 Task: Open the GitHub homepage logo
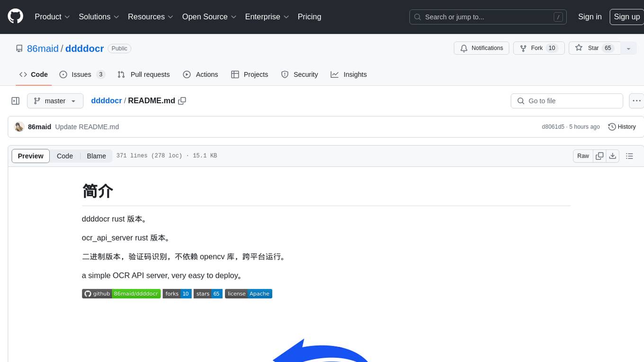coord(15,17)
